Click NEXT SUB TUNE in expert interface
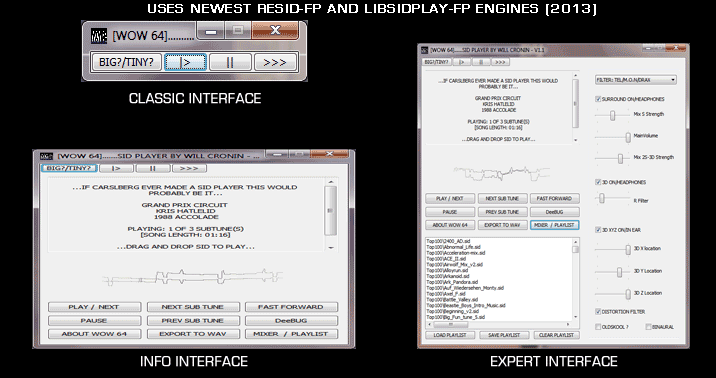The width and height of the screenshot is (716, 378). 502,199
